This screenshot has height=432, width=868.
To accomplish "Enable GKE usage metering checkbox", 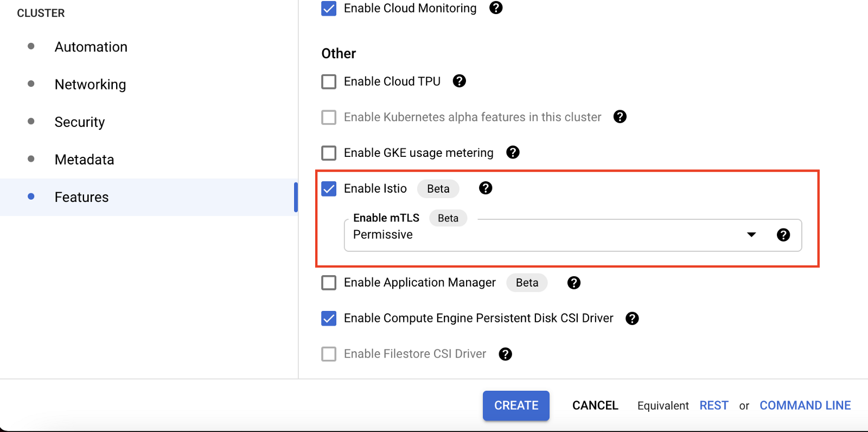I will pyautogui.click(x=329, y=153).
